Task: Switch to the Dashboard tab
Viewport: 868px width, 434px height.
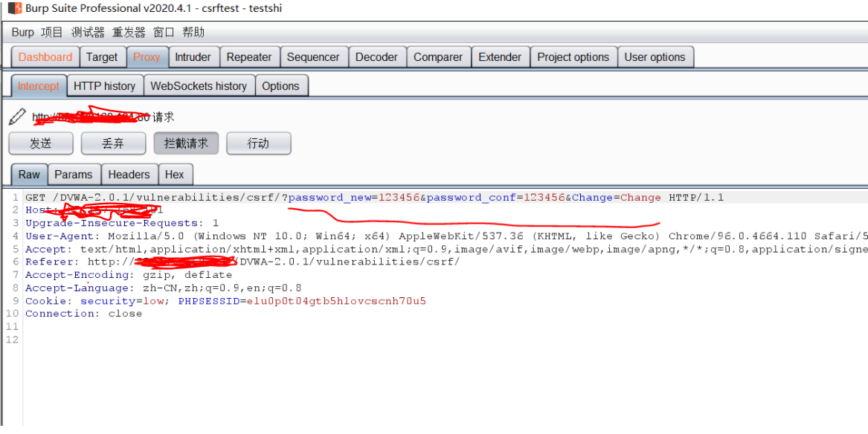Action: pyautogui.click(x=45, y=57)
